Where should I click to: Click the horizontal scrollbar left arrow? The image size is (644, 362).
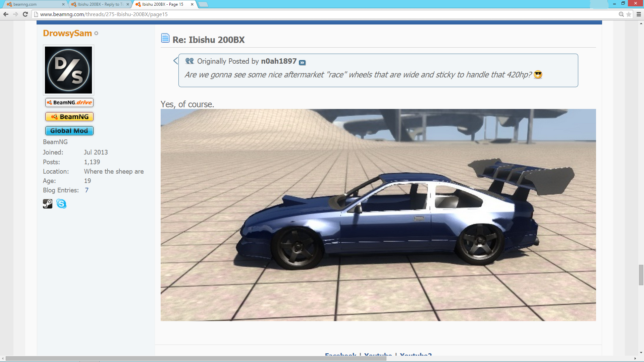[3, 358]
